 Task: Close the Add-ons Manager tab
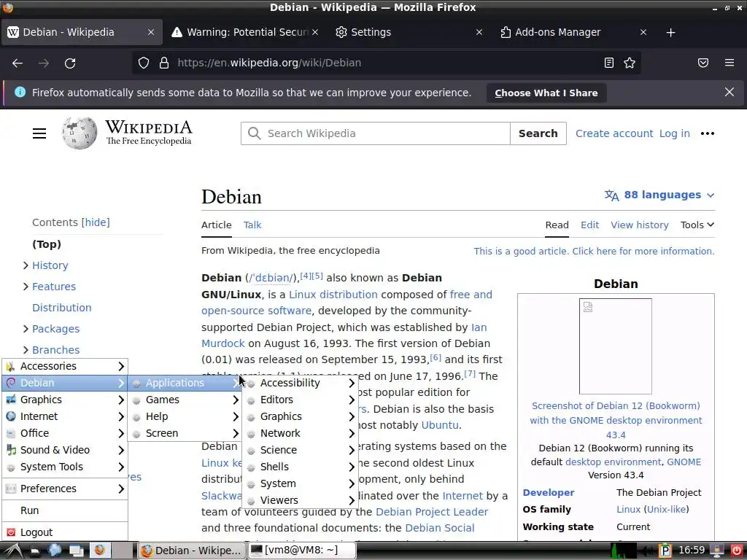click(643, 32)
